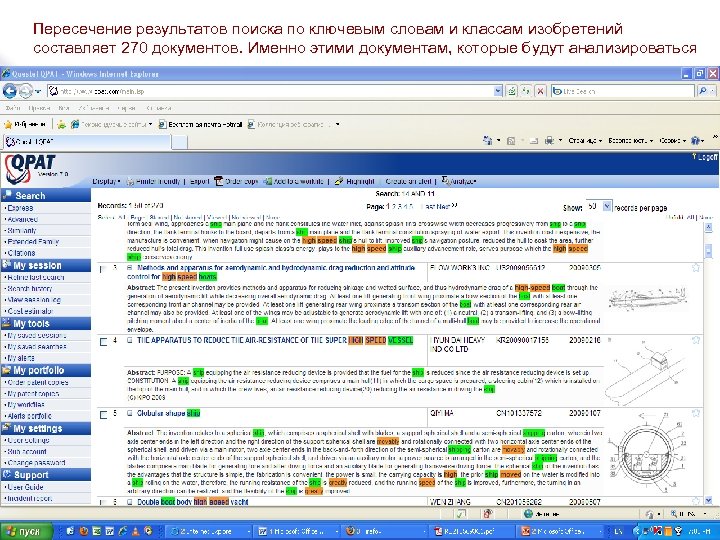Click the Stop loading red X icon

click(540, 91)
